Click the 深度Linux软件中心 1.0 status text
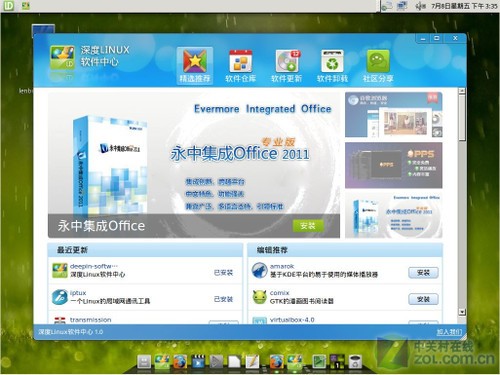This screenshot has width=500, height=375. click(x=70, y=332)
